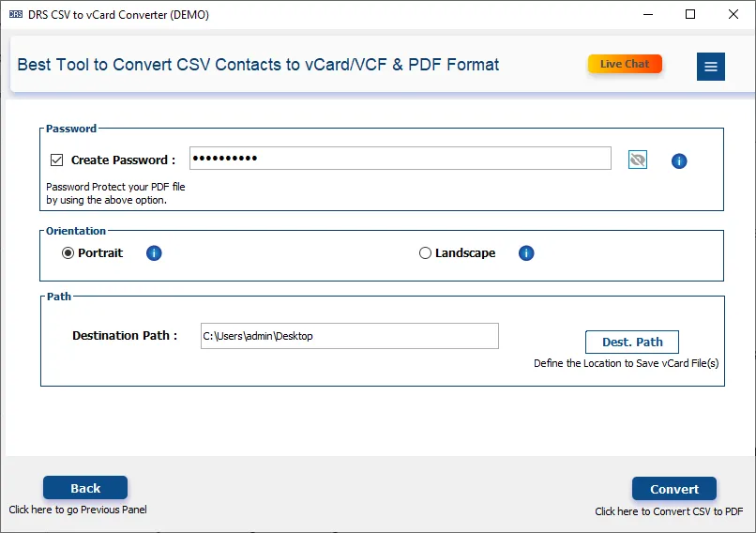This screenshot has width=756, height=533.
Task: Open the hamburger menu icon
Action: (711, 67)
